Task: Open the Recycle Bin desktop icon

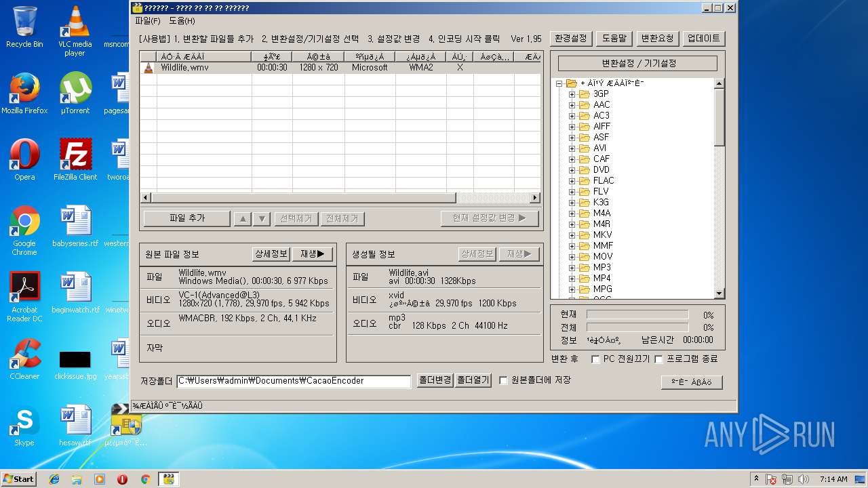Action: [24, 27]
